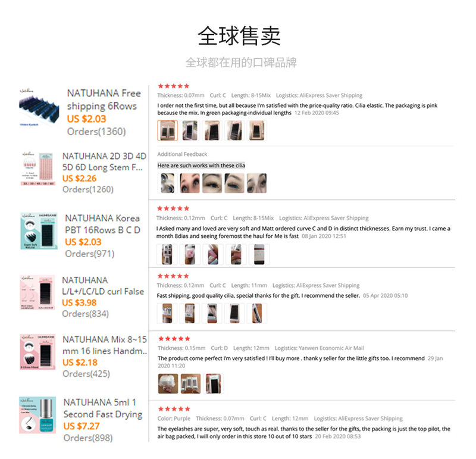Open the NATUHANA Korea PBT 16Rows product image

(39, 231)
